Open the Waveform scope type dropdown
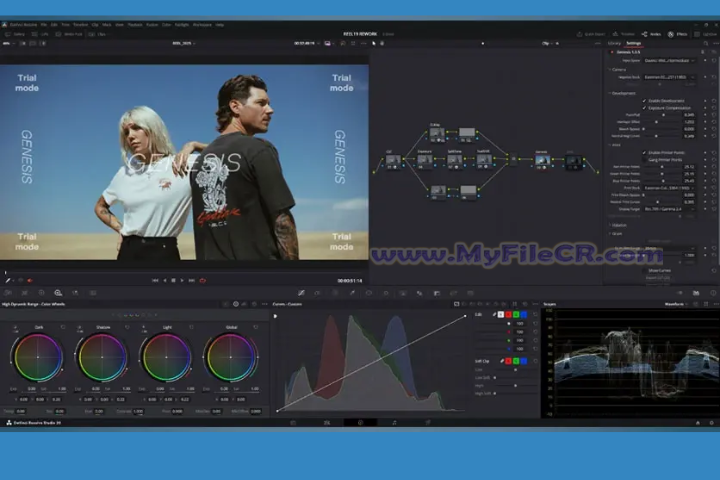This screenshot has width=720, height=480. coord(676,304)
